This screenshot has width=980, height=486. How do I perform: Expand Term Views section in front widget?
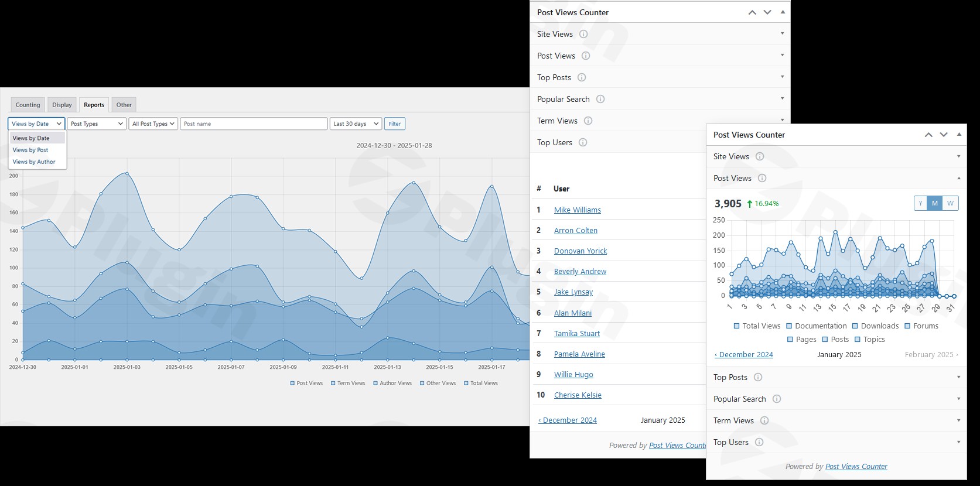959,420
